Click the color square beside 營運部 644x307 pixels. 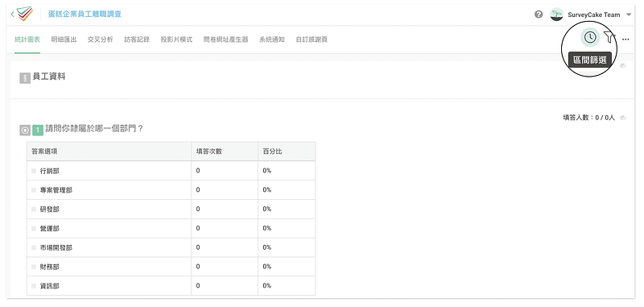tap(34, 228)
